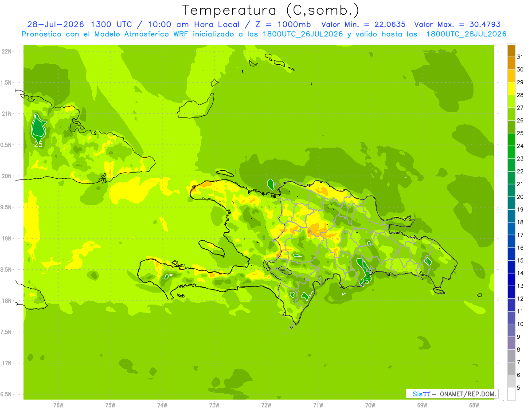Click the "69W" longitude axis label

click(x=422, y=405)
